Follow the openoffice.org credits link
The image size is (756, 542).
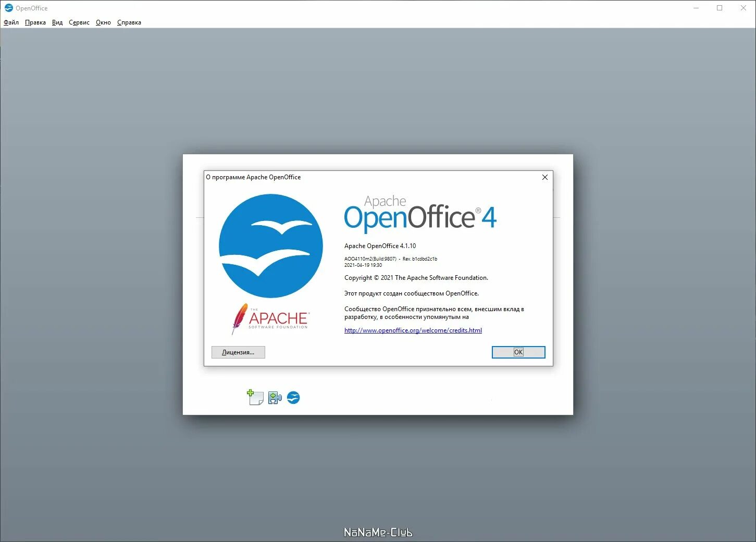(x=413, y=330)
